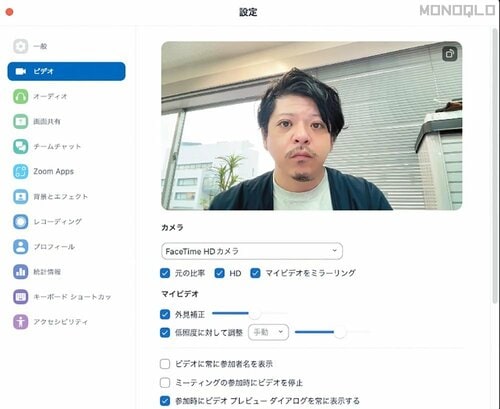Disable the 外見補正 checkbox
500x409 pixels.
click(165, 314)
